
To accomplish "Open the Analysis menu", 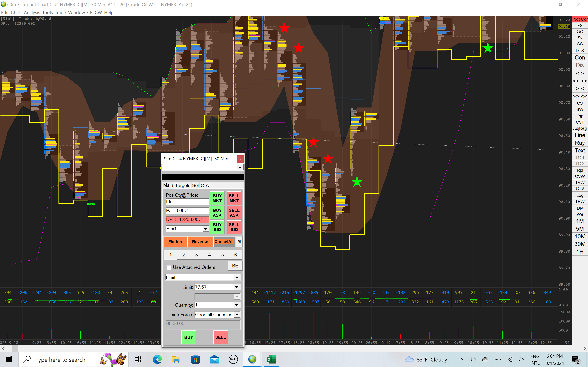I will [x=32, y=12].
